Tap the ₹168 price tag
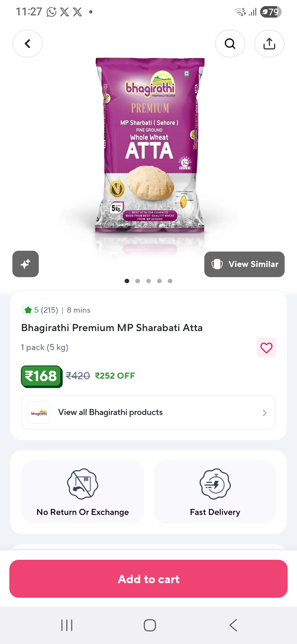The height and width of the screenshot is (644, 297). coord(42,376)
